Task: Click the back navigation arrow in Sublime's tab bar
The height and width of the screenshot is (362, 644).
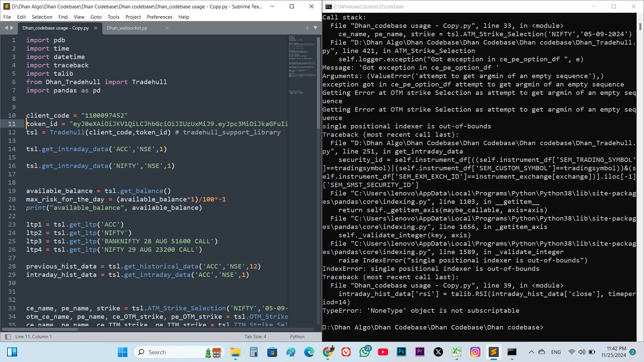Action: tap(6, 28)
